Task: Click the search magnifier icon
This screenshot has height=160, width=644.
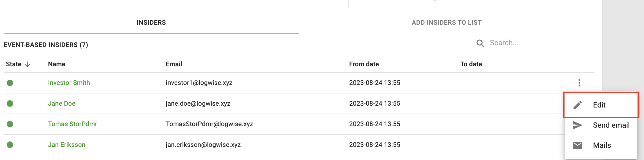Action: coord(480,43)
